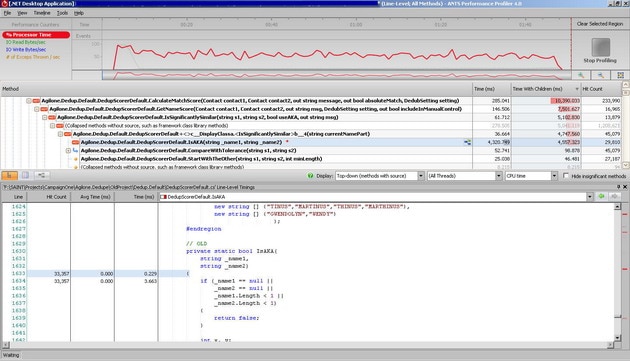Open DedupScorerDefault.IsAKA method dropdown
This screenshot has height=361, width=630.
click(590, 197)
